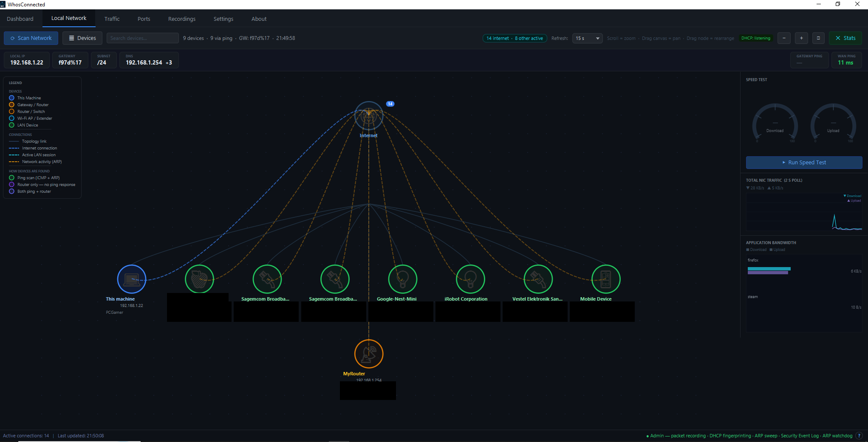
Task: Start a scan with Scan Network
Action: pos(31,38)
